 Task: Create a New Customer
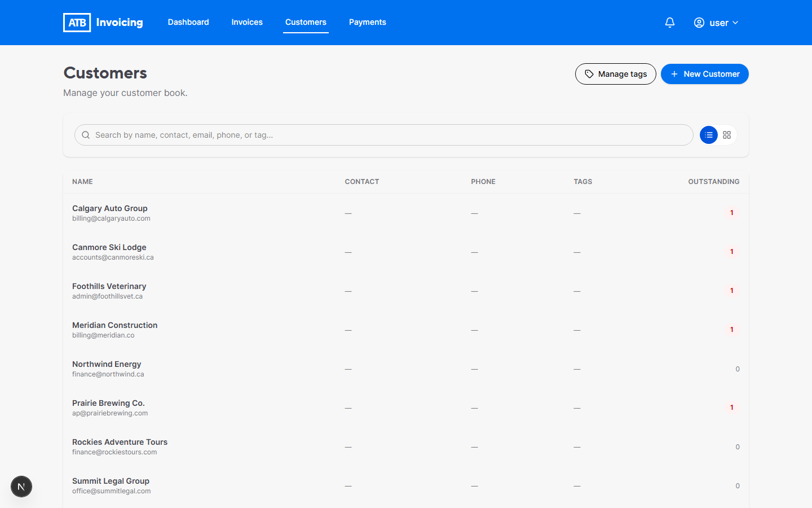pyautogui.click(x=705, y=74)
